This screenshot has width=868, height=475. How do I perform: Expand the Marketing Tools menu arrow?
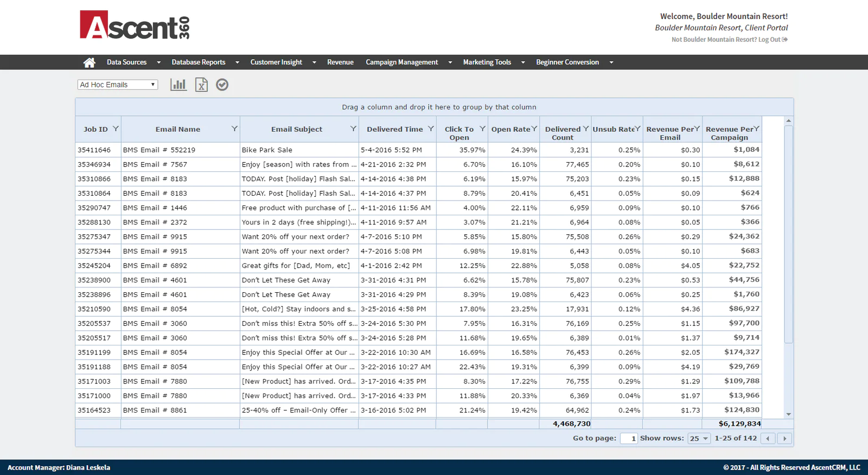pyautogui.click(x=523, y=62)
